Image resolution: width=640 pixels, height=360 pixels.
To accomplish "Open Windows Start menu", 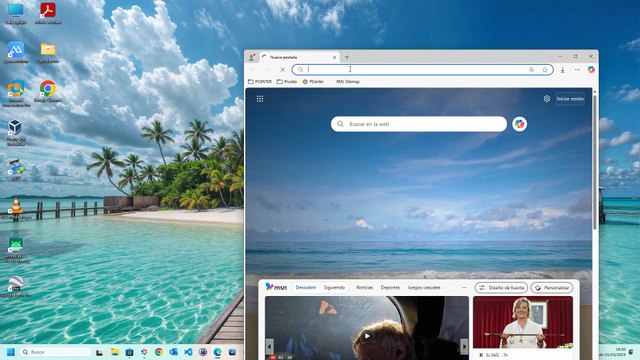I will click(x=11, y=352).
